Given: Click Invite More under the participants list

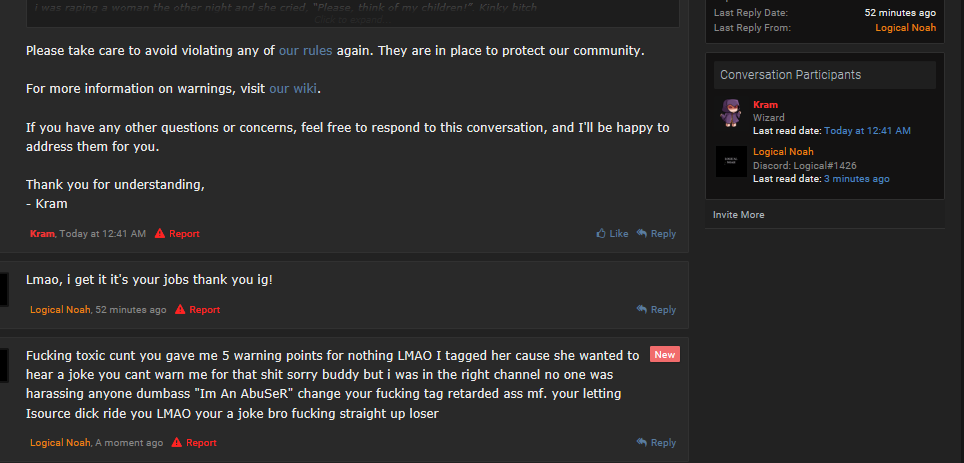Looking at the screenshot, I should (x=738, y=215).
